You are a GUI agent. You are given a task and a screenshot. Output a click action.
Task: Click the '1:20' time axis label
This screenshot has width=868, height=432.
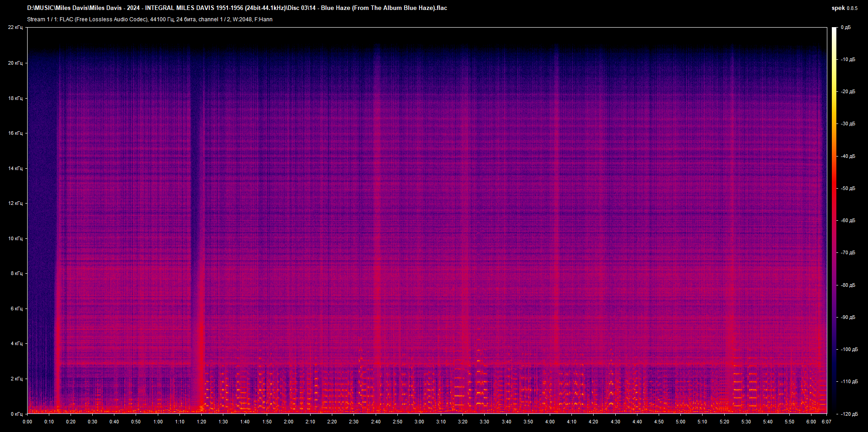[201, 422]
